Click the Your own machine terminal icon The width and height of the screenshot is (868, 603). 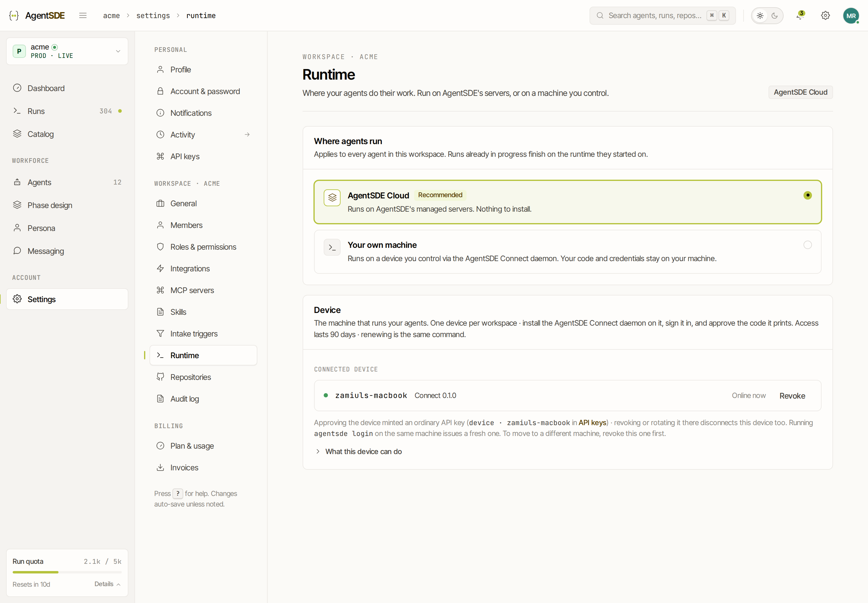point(332,247)
